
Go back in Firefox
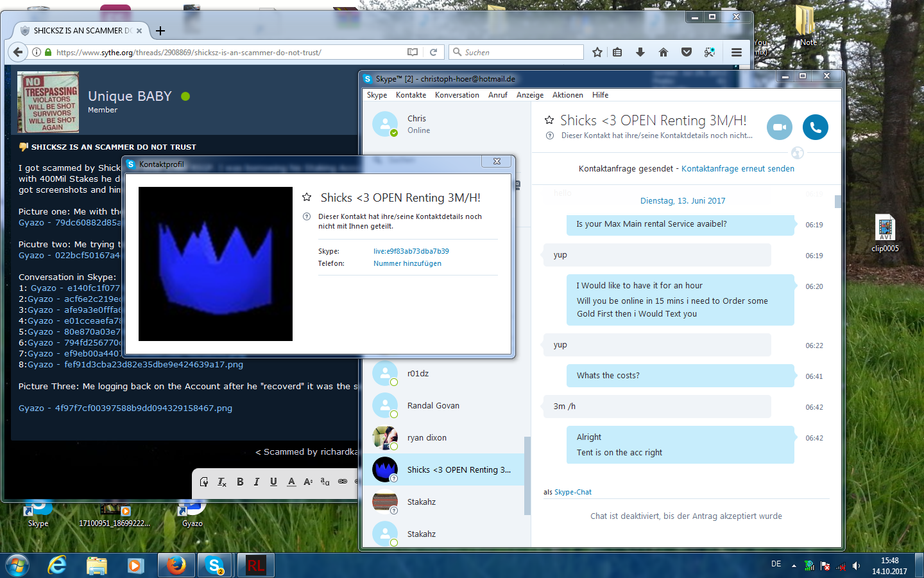click(18, 52)
